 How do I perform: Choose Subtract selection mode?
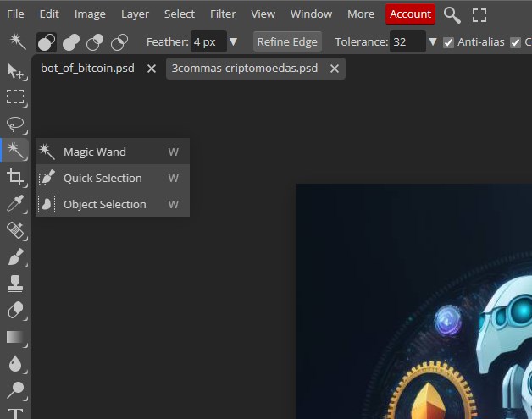tap(95, 42)
